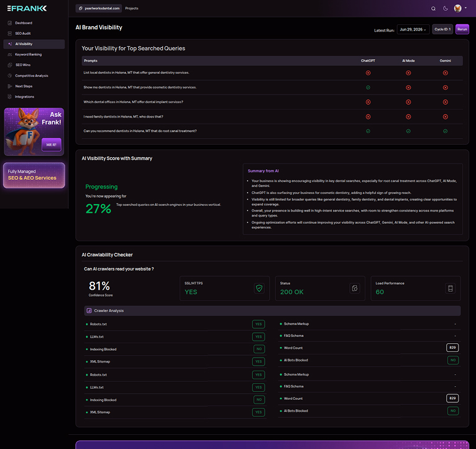Screen dimensions: 476x449
Task: Click the pearlworksdental.com project chip
Action: click(99, 8)
